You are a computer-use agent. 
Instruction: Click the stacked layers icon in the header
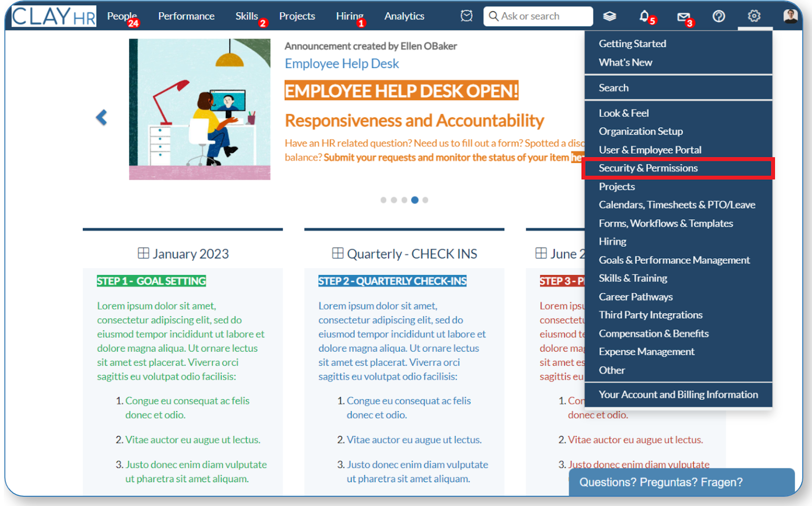pos(609,16)
